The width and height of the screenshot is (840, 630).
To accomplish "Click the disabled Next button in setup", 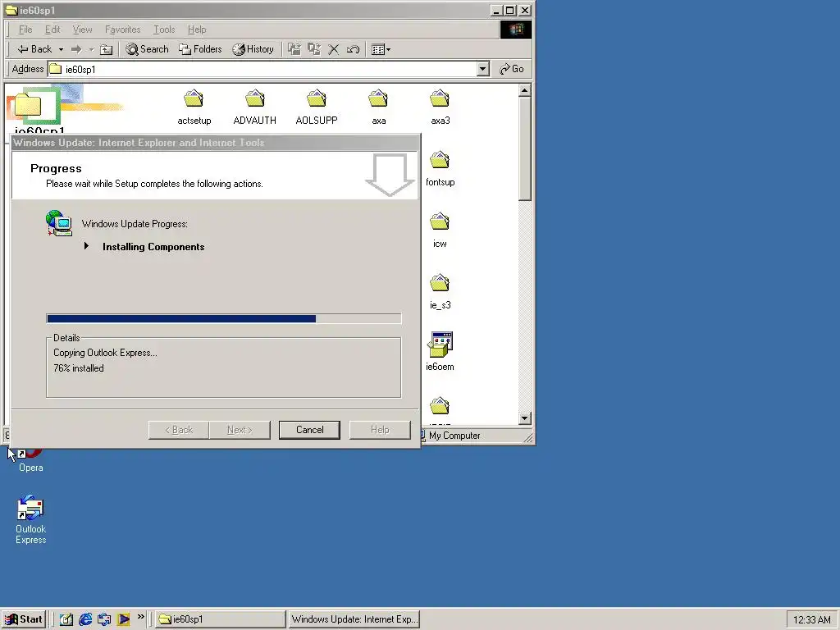I will [240, 430].
